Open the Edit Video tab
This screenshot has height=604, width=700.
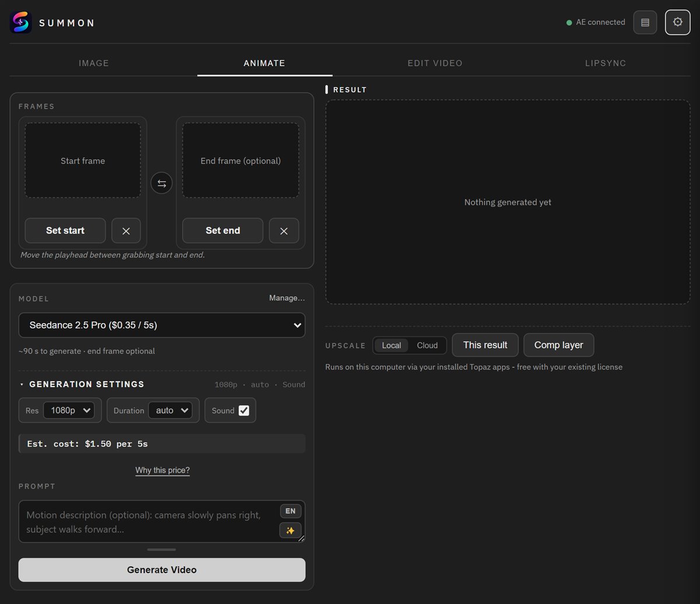tap(435, 63)
